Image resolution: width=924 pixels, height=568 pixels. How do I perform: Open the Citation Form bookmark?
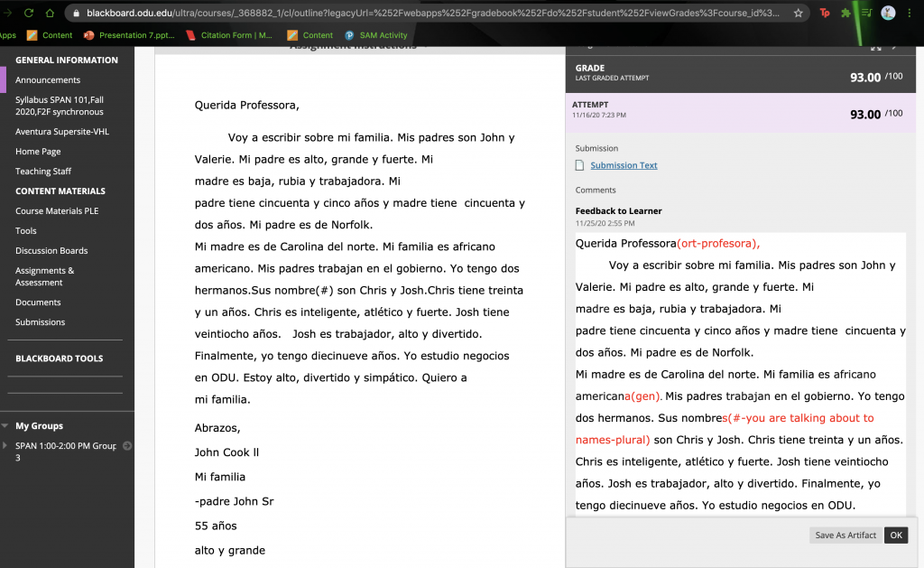228,35
